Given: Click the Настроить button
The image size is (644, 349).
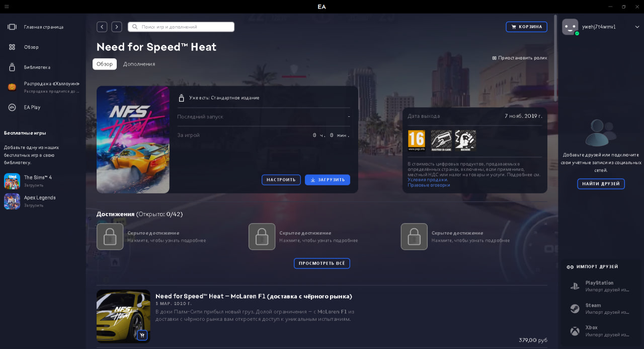Looking at the screenshot, I should 281,180.
